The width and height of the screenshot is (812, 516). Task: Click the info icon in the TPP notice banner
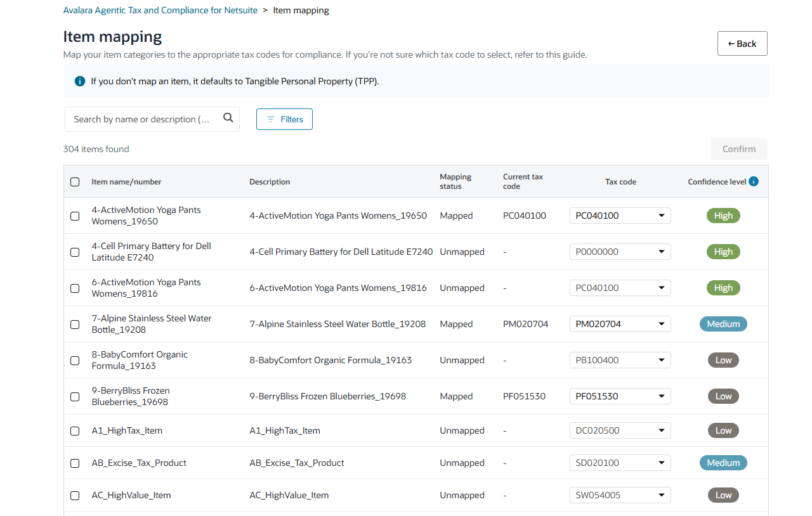click(79, 81)
